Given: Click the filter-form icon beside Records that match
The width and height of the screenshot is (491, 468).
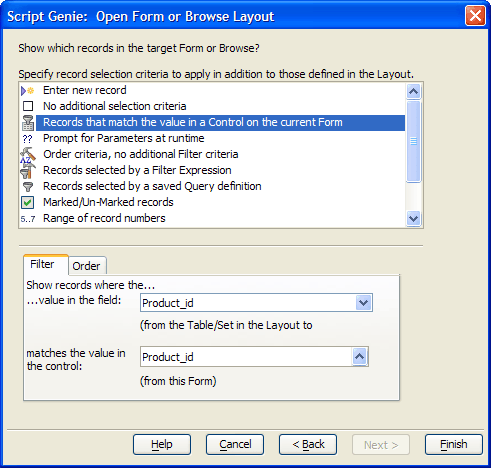Looking at the screenshot, I should [x=28, y=123].
